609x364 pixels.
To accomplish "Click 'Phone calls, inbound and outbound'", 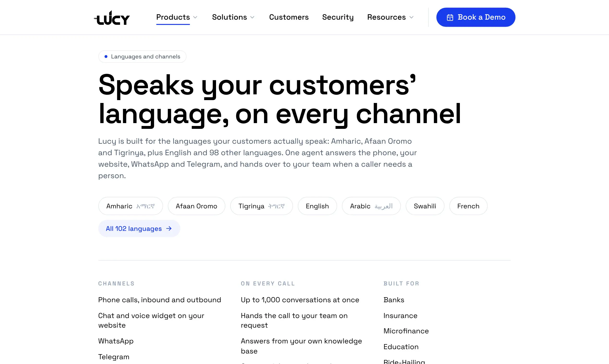I will [x=160, y=300].
